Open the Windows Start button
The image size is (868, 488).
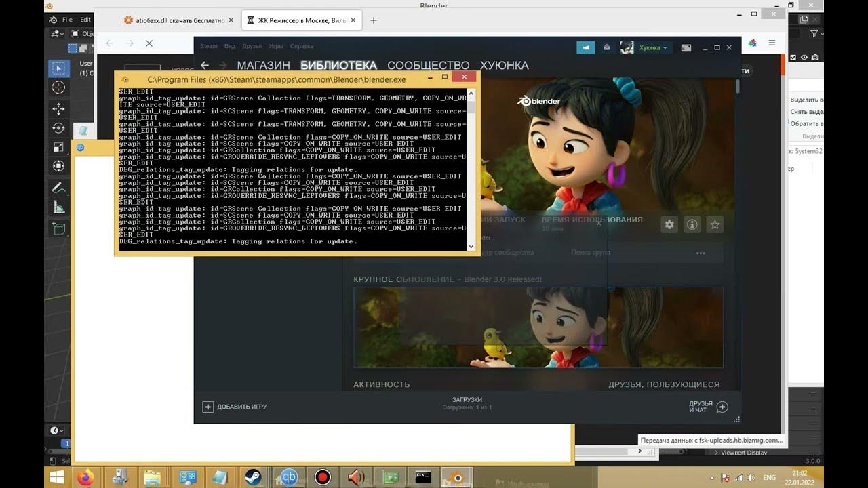[x=57, y=477]
